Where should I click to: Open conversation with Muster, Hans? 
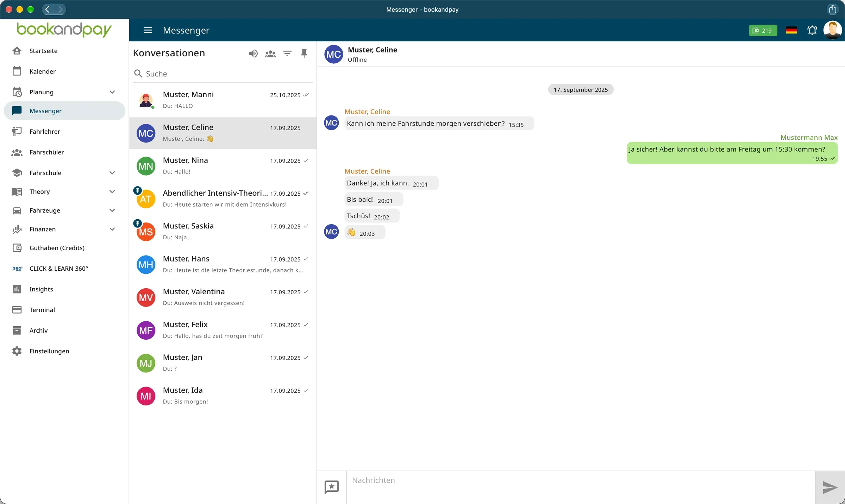click(223, 264)
